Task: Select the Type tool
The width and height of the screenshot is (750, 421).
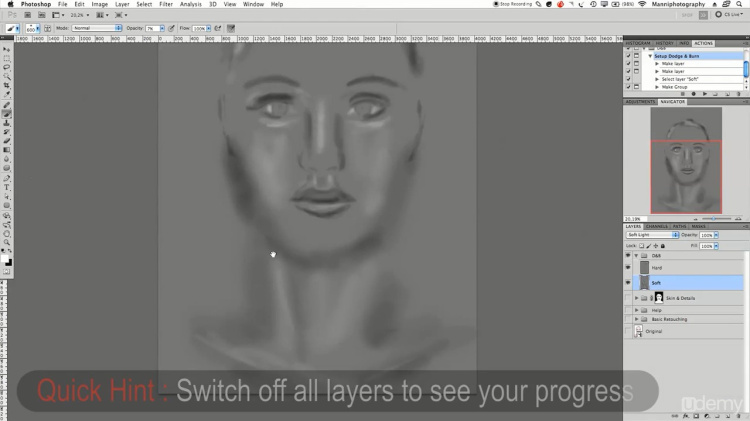Action: coord(7,188)
